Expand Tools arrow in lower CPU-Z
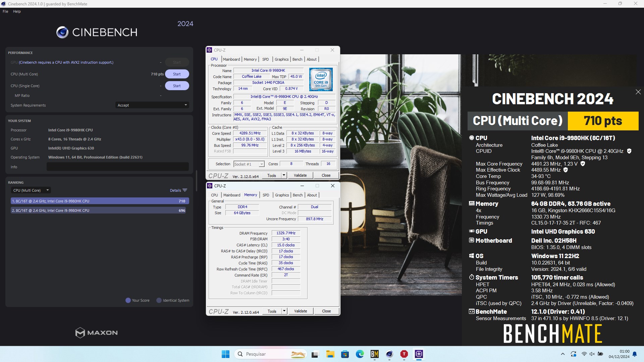 point(284,311)
